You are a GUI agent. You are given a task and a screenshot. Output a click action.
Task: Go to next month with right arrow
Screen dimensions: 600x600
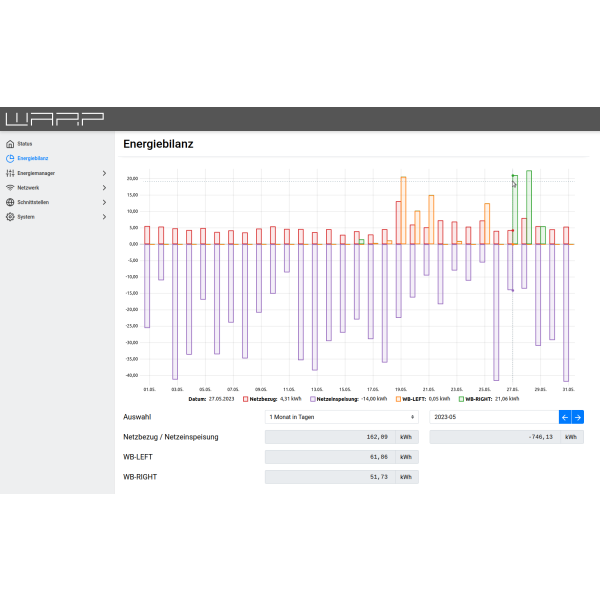578,417
